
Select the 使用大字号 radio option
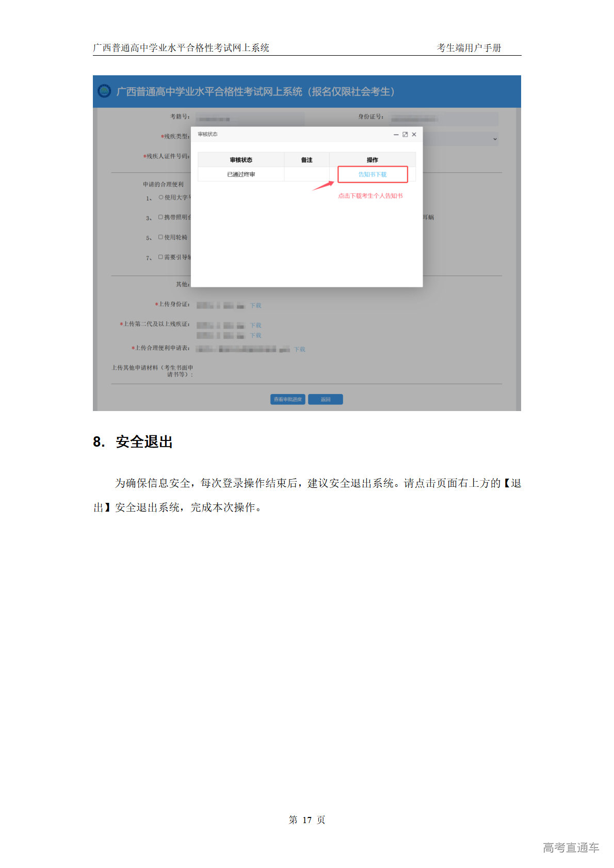click(x=161, y=198)
